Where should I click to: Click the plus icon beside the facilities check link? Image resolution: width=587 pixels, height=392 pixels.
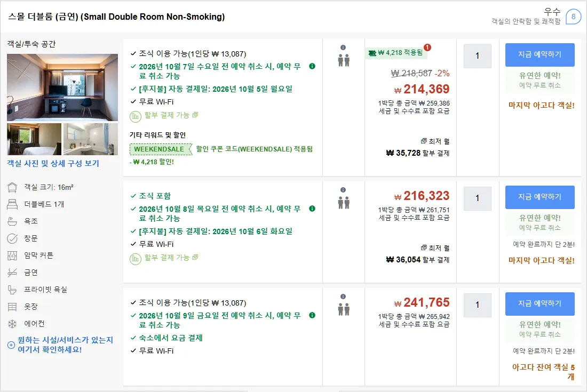tap(11, 345)
